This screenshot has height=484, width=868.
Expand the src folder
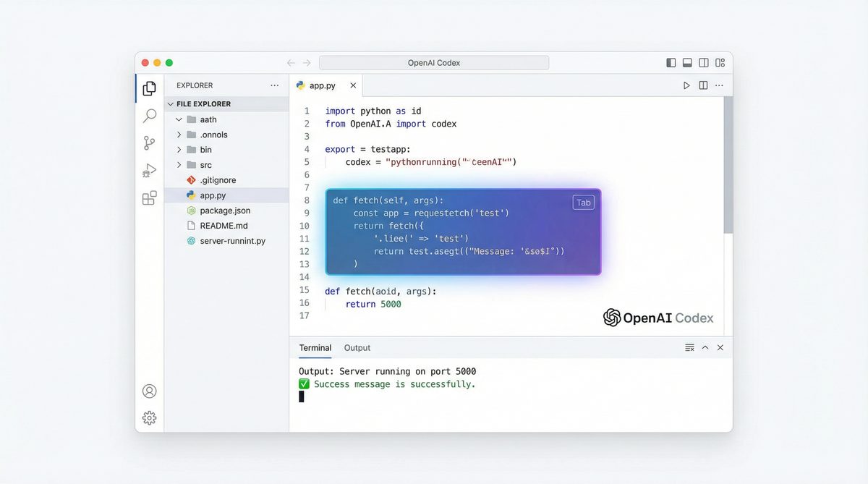click(179, 164)
